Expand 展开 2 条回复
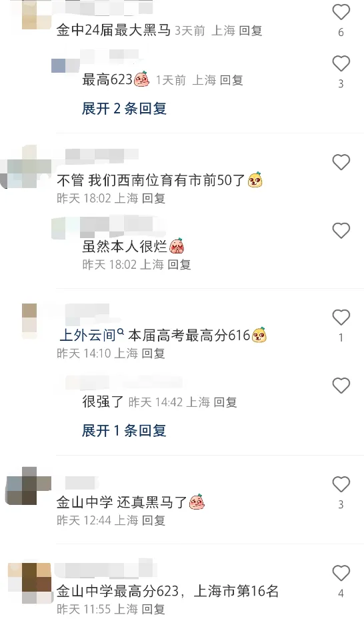This screenshot has height=621, width=364. [x=124, y=109]
